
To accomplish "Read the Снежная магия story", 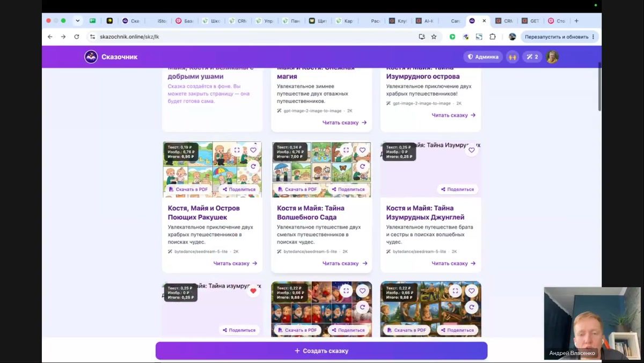I will click(x=345, y=122).
